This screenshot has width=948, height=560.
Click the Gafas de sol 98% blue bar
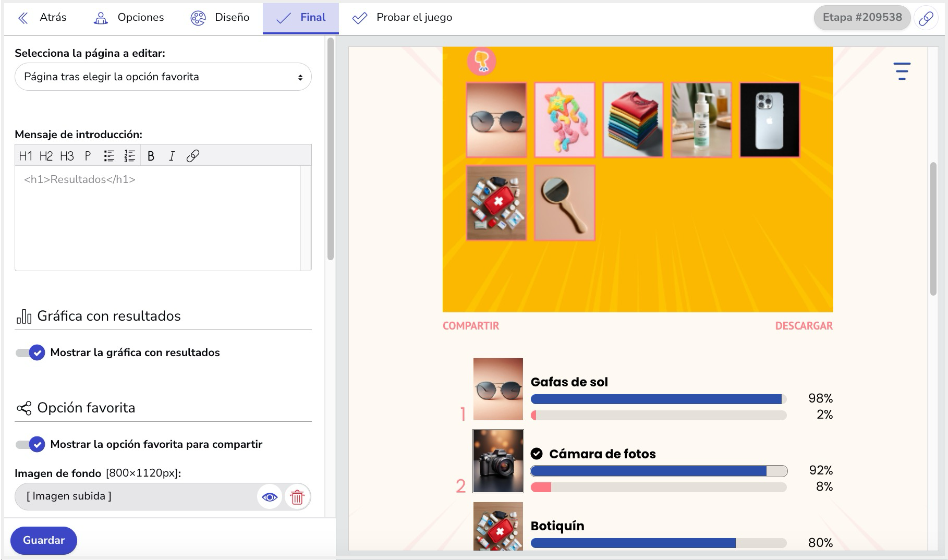point(656,399)
